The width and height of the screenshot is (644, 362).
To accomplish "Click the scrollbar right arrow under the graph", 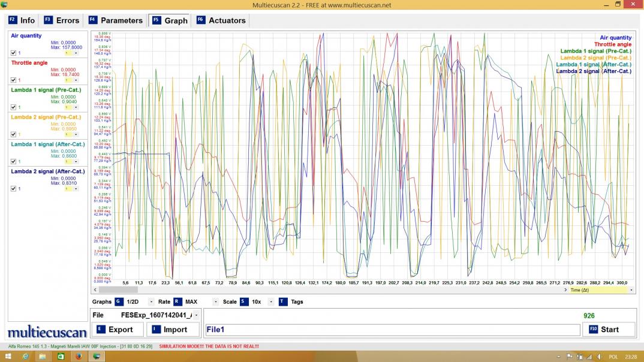I will click(x=565, y=289).
